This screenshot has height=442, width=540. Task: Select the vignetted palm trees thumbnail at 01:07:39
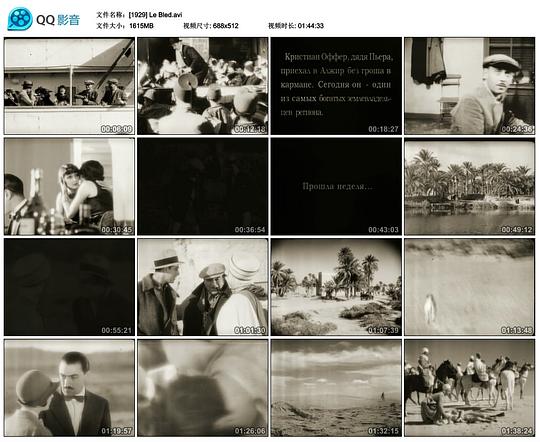336,287
